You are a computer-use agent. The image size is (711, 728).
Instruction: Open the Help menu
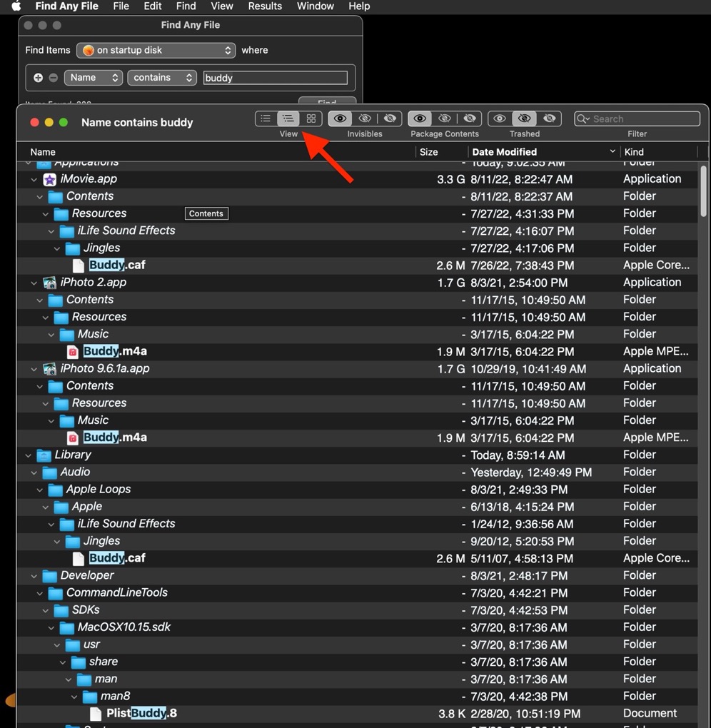359,6
